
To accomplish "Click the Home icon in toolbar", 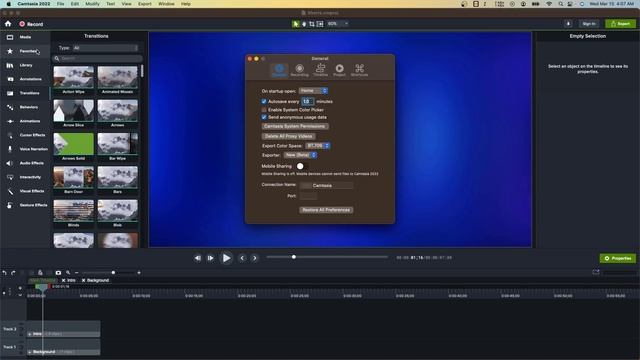I will coord(8,24).
